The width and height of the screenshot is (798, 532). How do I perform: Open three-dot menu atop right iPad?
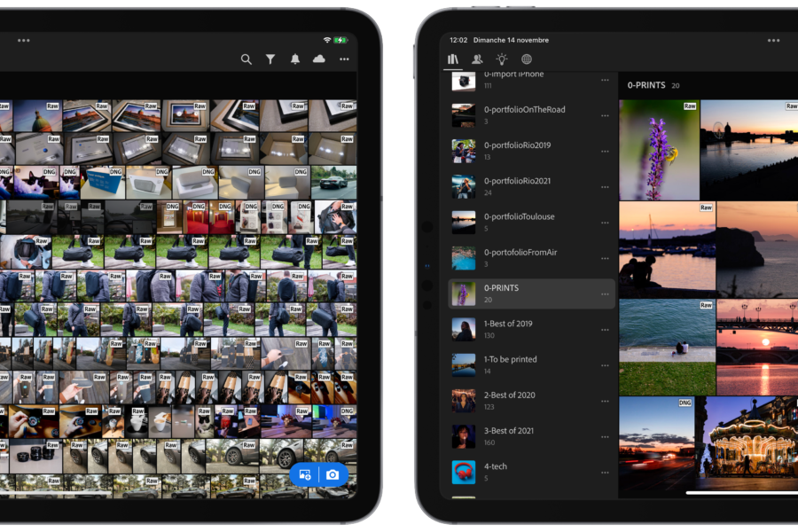click(x=773, y=40)
